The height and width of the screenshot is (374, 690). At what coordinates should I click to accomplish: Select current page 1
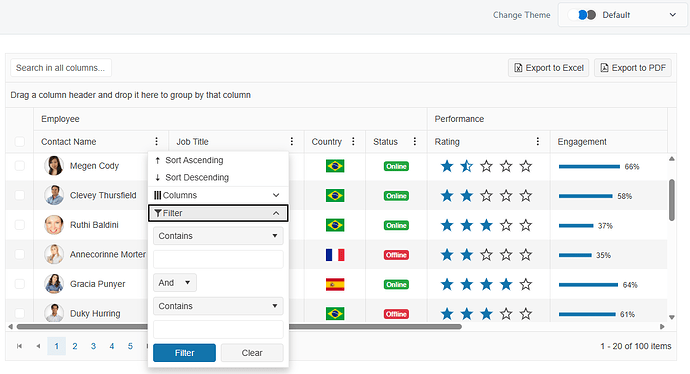point(56,346)
